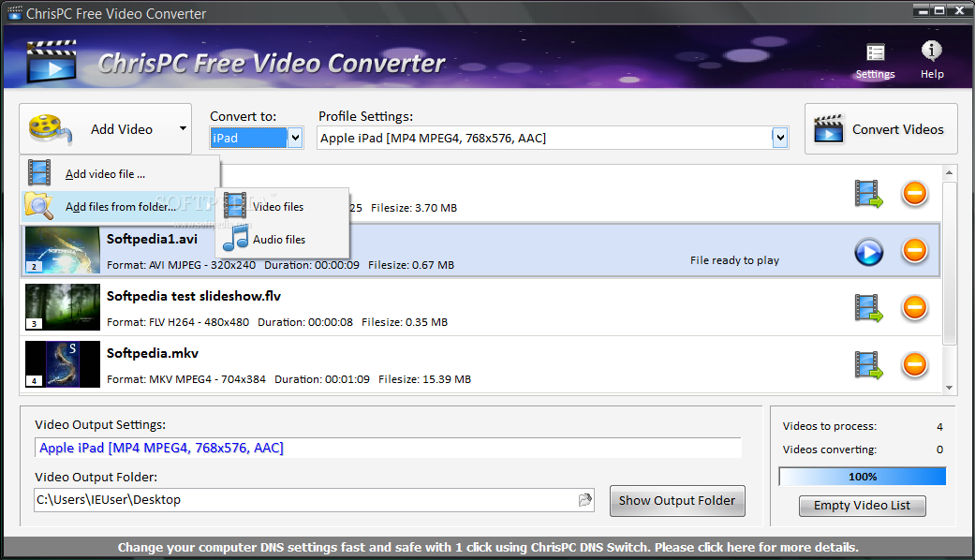Click the ChrisPC clapperboard logo in the banner

tap(52, 62)
